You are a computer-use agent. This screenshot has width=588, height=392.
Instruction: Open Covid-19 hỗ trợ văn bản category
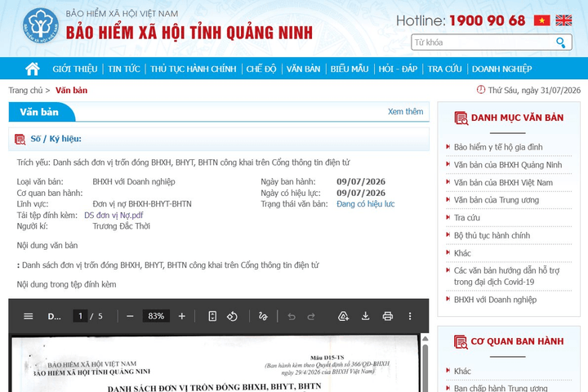tap(506, 276)
